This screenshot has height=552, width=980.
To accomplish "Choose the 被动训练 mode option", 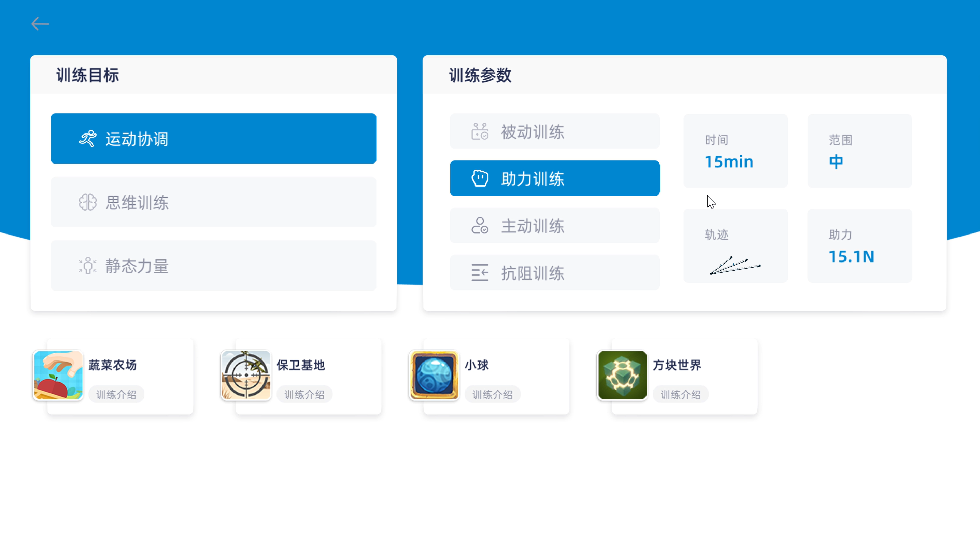I will click(x=555, y=131).
